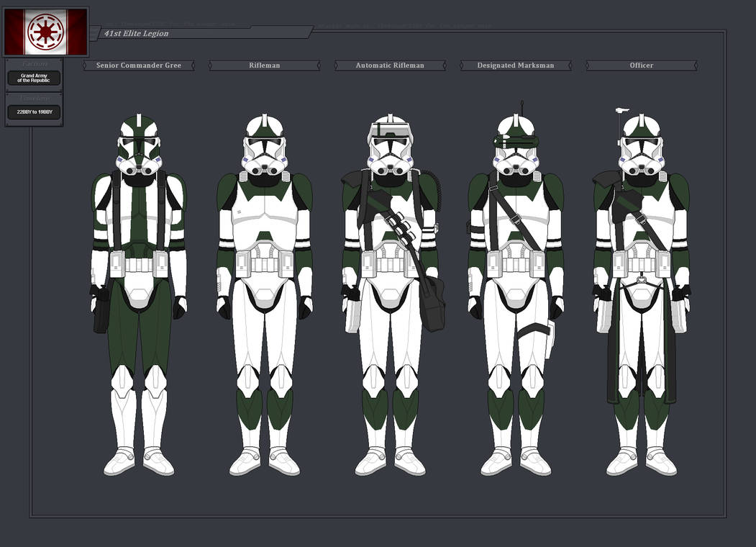Click the Galactic Republic emblem flag
756x547 pixels.
[x=46, y=32]
